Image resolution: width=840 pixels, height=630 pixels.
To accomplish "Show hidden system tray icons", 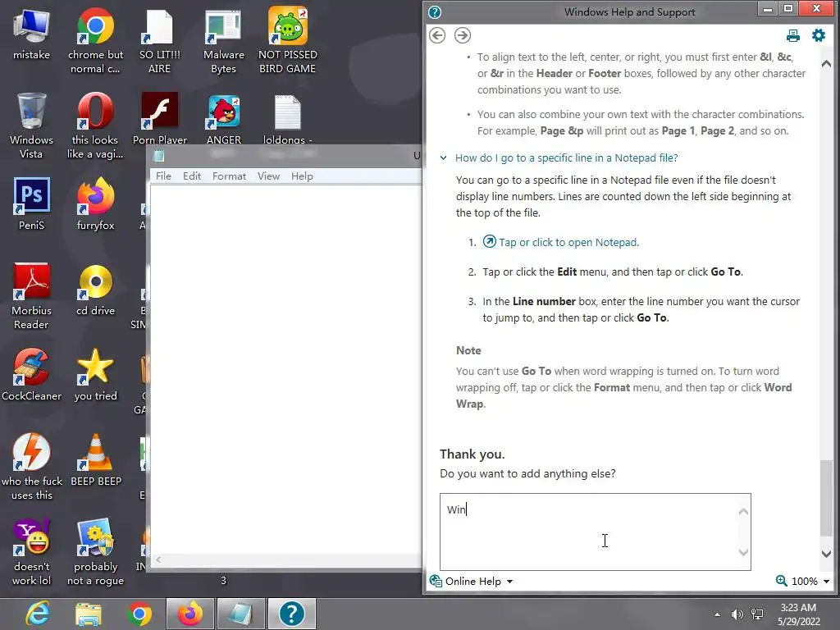I will 717,614.
